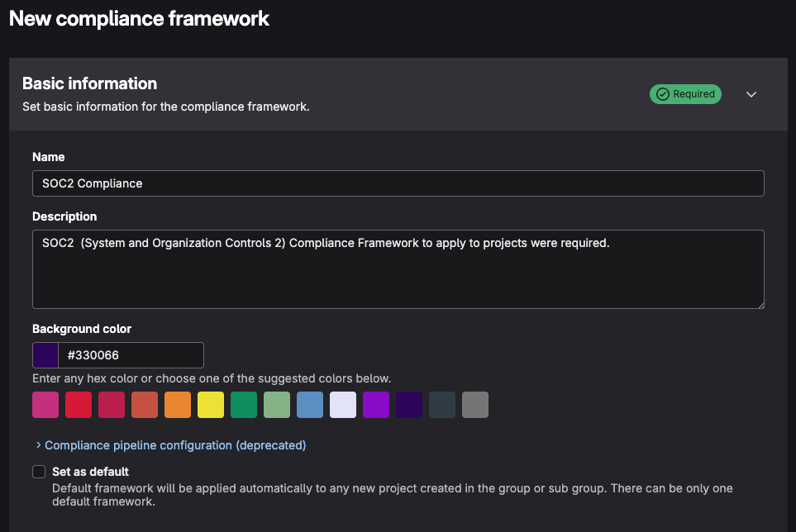This screenshot has width=796, height=532.
Task: Edit the hex color value #330066
Action: click(132, 354)
